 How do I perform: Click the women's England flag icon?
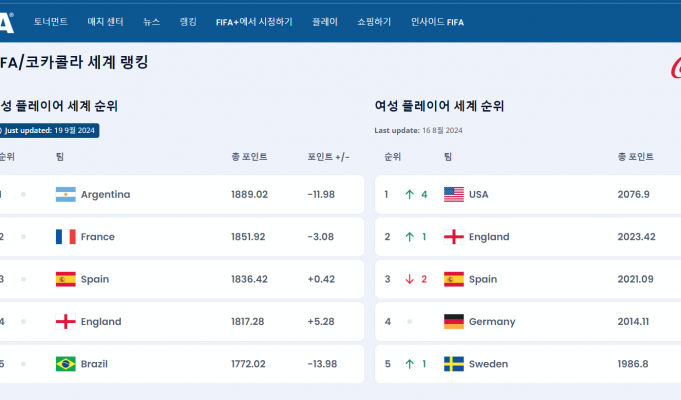pos(453,237)
